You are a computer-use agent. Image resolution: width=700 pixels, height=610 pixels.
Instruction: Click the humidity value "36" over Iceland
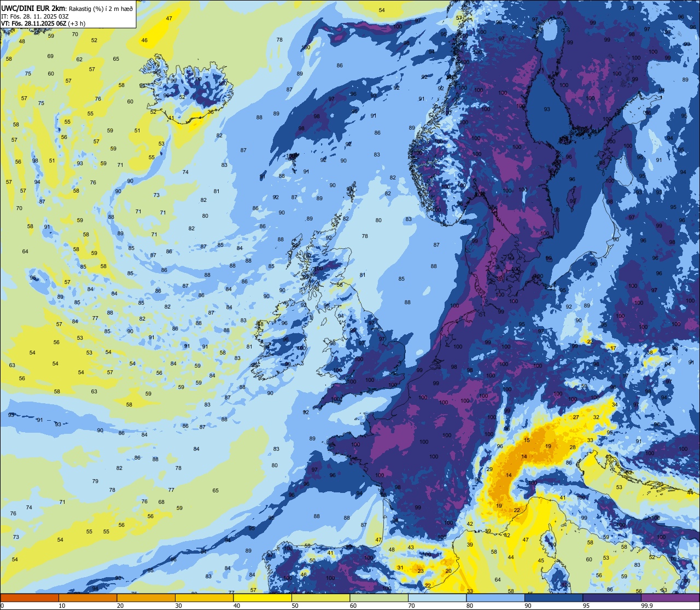[211, 112]
